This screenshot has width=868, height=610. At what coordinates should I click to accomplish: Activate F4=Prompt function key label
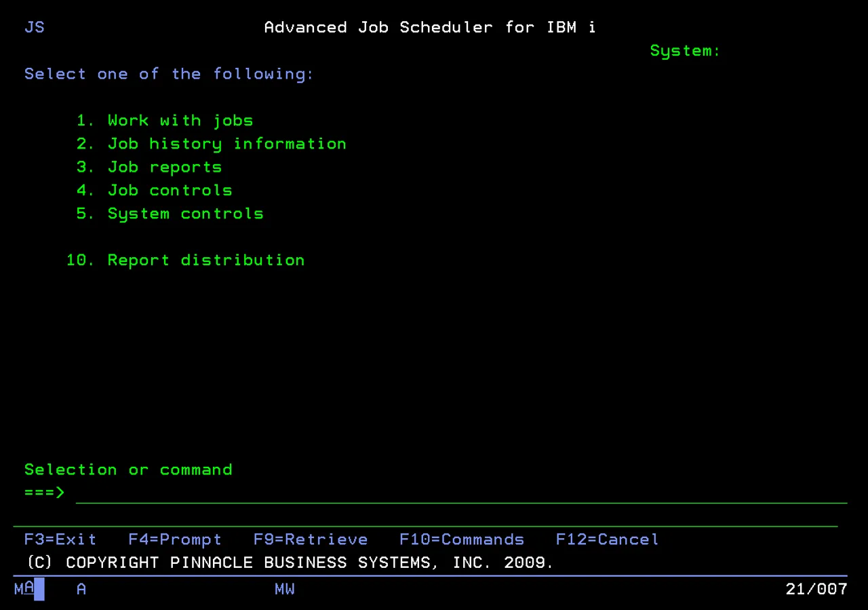point(174,539)
